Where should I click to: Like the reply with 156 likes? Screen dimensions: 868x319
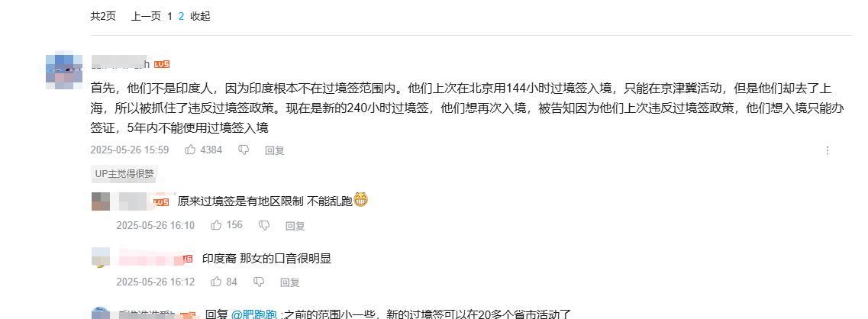217,225
